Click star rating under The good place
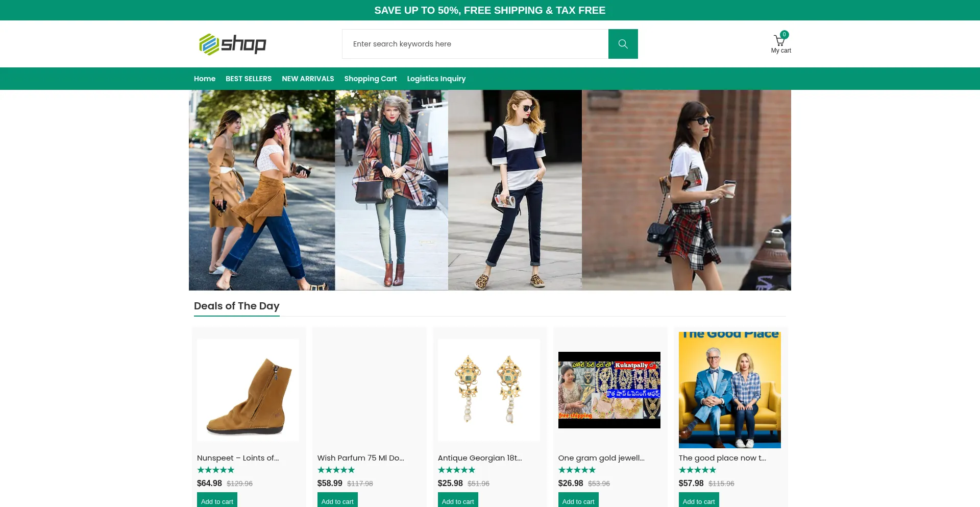The width and height of the screenshot is (980, 507). (697, 470)
